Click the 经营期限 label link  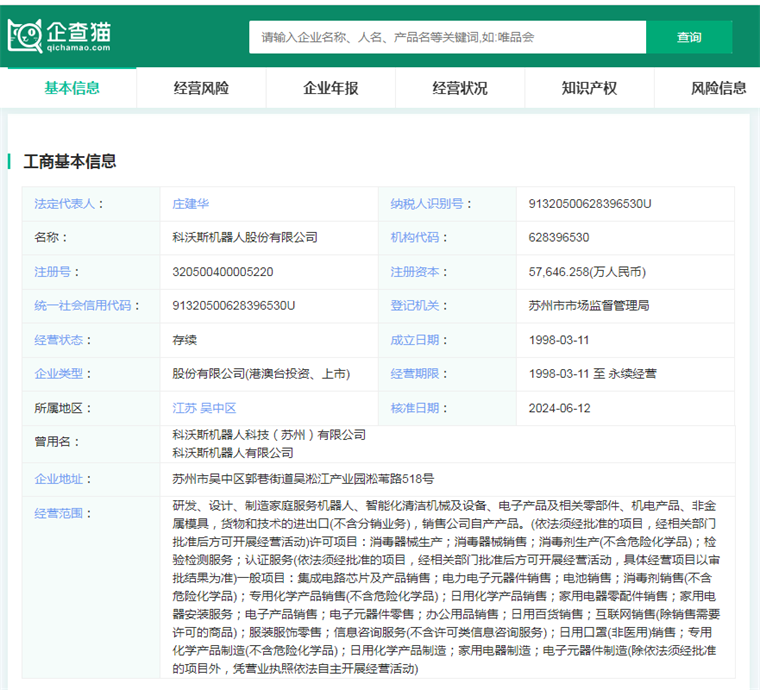tap(415, 374)
